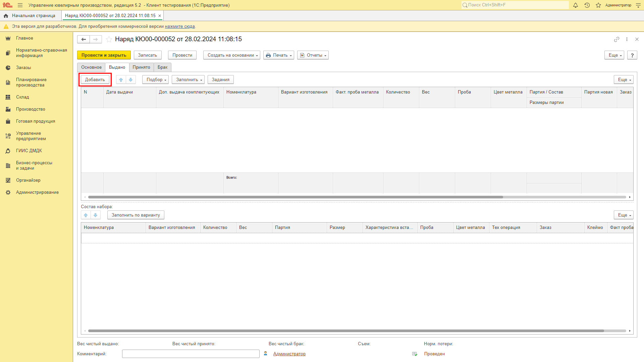Switch to the Принято tab
The image size is (644, 362).
[x=141, y=67]
